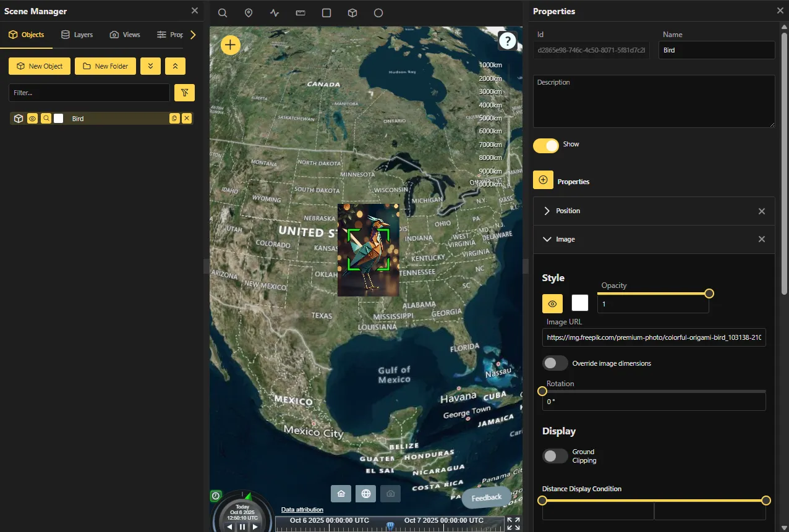
Task: Click the home view button below the map
Action: (341, 494)
